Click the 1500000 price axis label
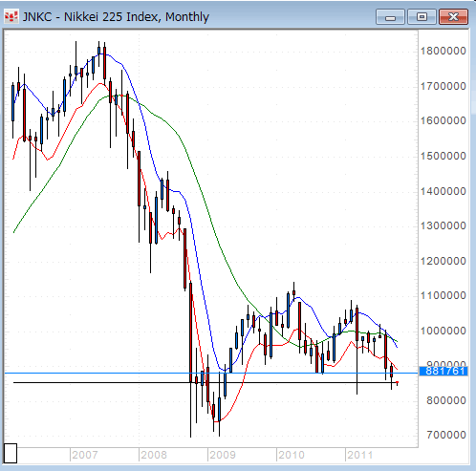This screenshot has height=471, width=476. pos(444,156)
